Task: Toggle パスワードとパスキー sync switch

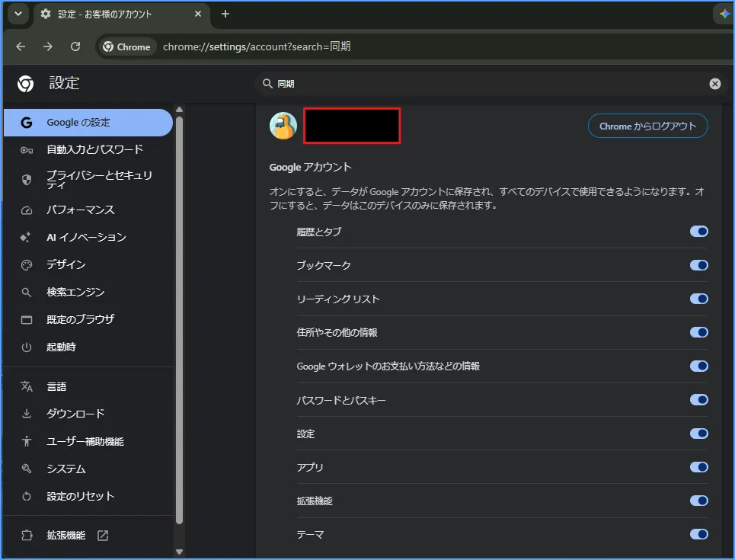Action: coord(698,399)
